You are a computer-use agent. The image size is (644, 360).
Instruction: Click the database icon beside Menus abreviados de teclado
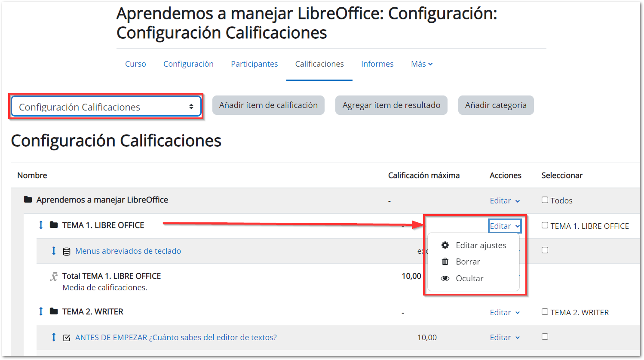tap(67, 251)
